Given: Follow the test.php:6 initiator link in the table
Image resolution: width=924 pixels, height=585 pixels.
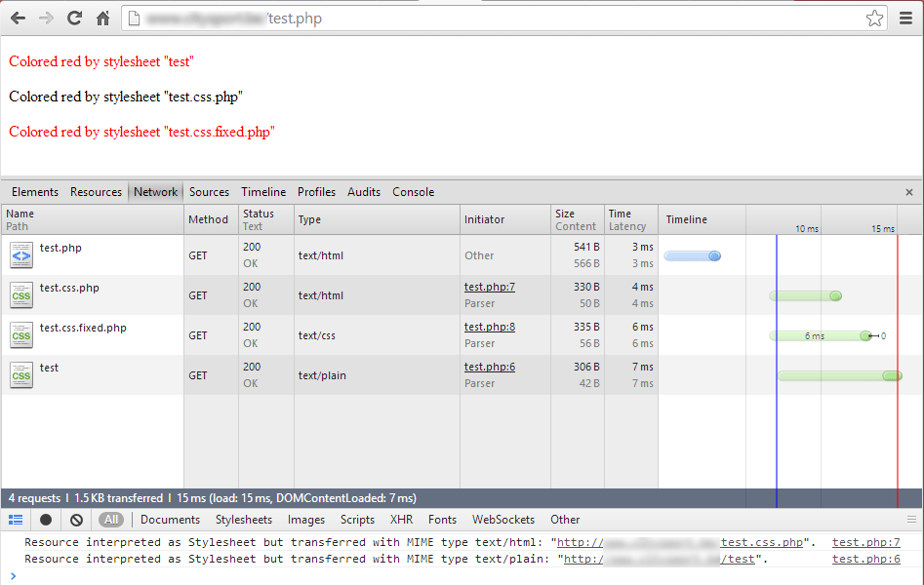Looking at the screenshot, I should click(489, 367).
